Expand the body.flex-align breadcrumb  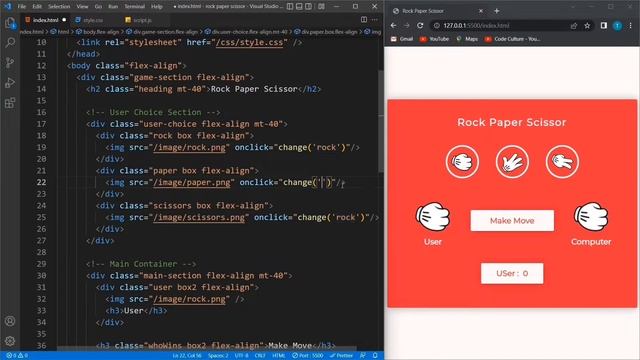[98, 31]
